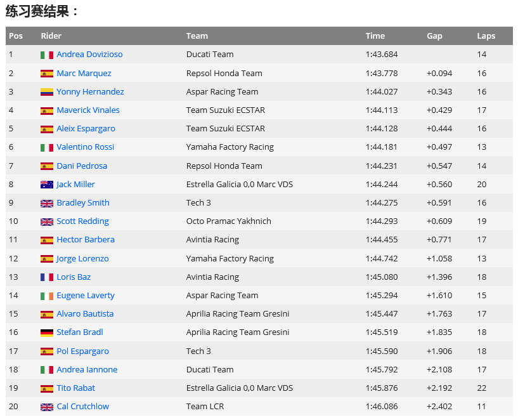Click the British flag beside Cal Crutchlow
The height and width of the screenshot is (420, 518).
46,407
